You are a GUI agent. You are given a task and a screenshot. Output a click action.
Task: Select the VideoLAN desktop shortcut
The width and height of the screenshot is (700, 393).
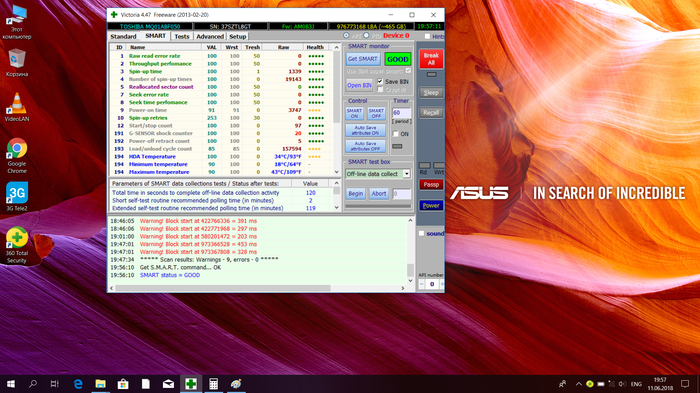click(x=17, y=107)
